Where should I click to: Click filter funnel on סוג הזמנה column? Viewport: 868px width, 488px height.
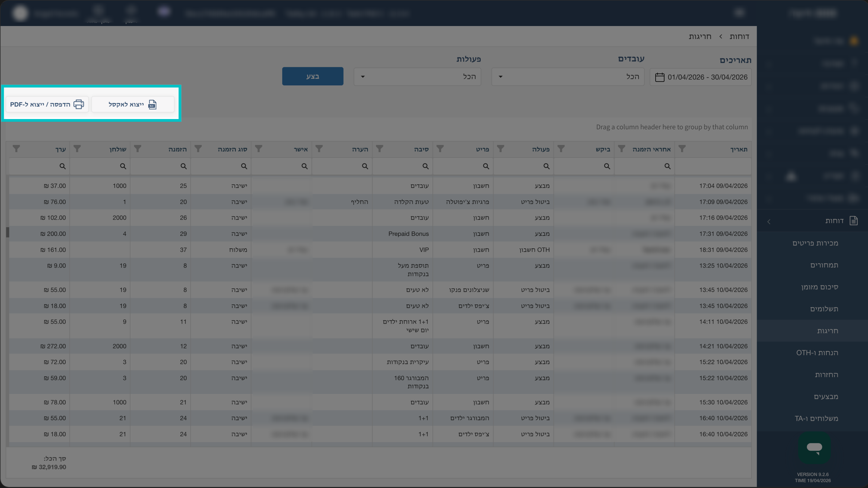[x=198, y=149]
